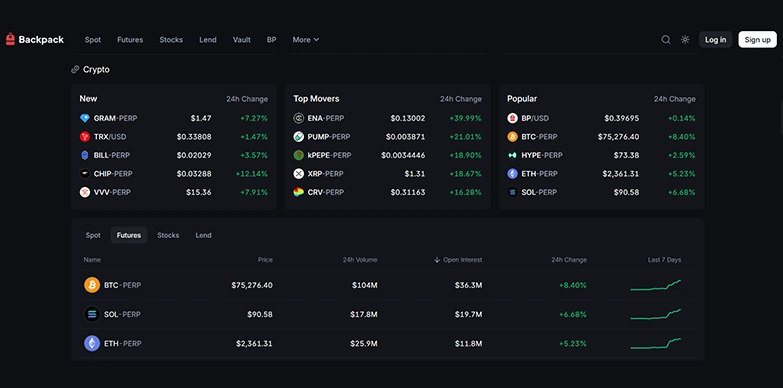Click the $0.003871 price for PUMP-PERP

click(405, 137)
